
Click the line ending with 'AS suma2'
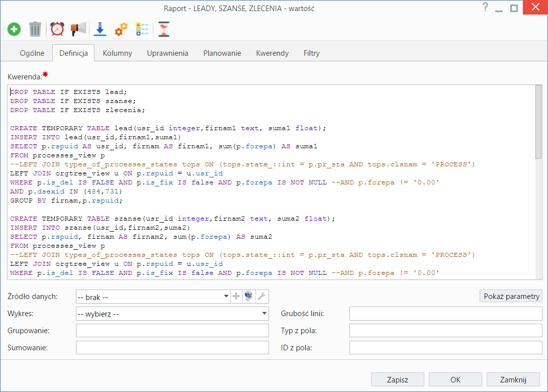click(x=141, y=237)
